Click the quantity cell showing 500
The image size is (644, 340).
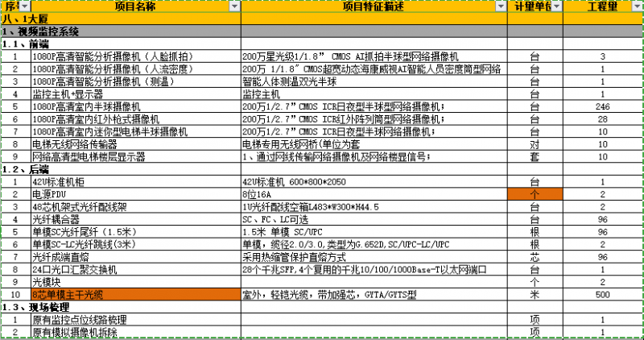[602, 295]
